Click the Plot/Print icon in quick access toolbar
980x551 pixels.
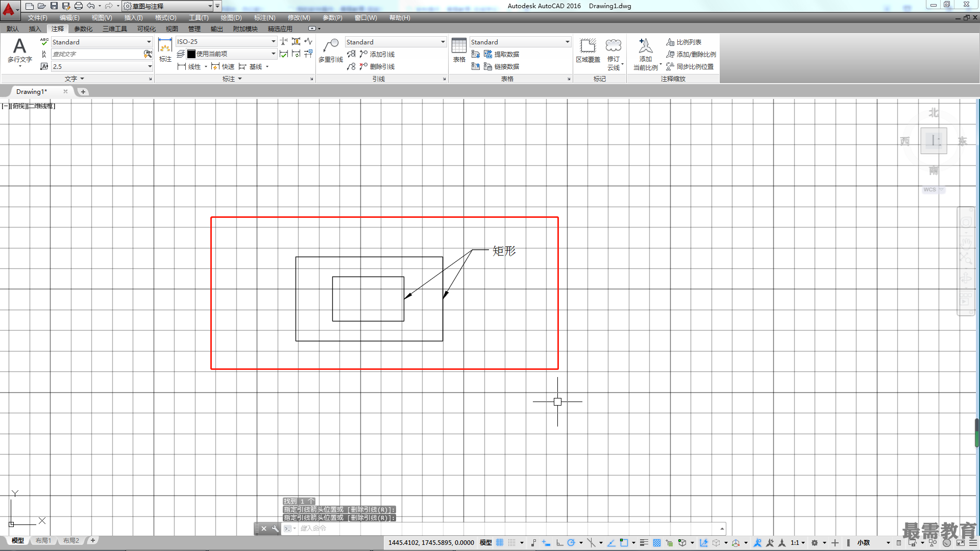[x=78, y=6]
